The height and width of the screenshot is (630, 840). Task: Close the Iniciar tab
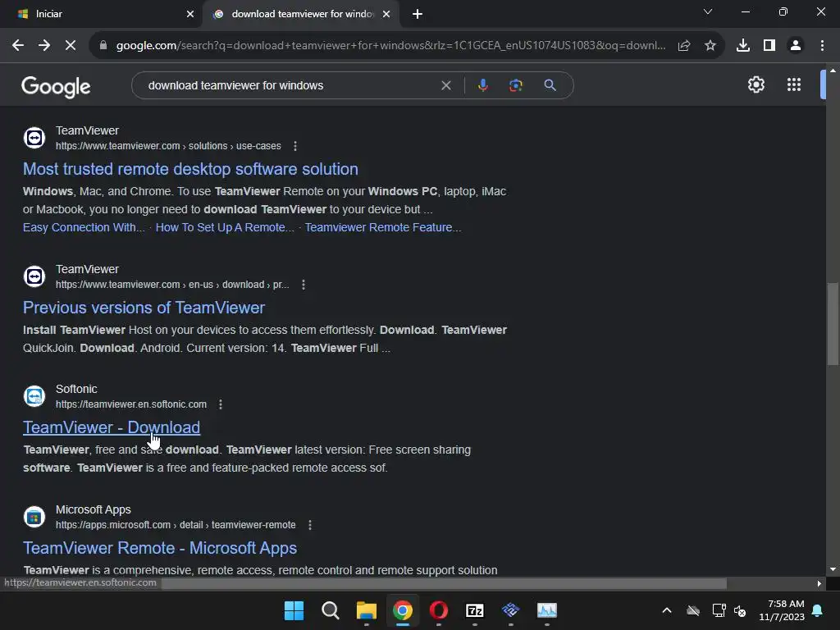tap(189, 14)
